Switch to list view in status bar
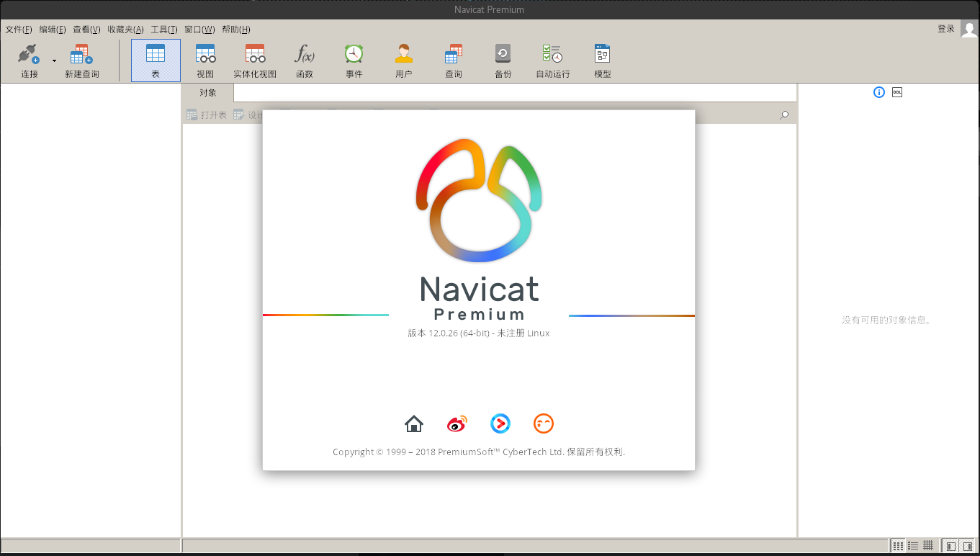Viewport: 980px width, 556px height. 913,546
